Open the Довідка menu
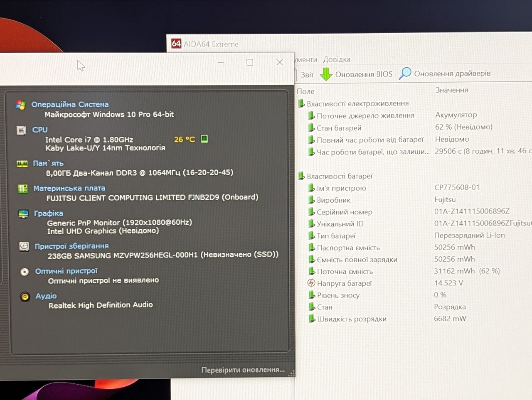Screen dimensions: 532x400 click(337, 59)
